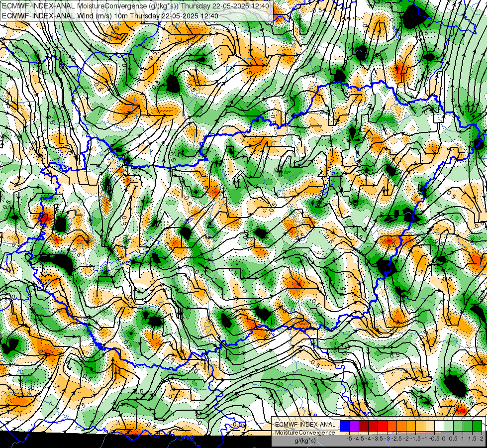Click the MoistureConvergence label in the legend

tap(305, 433)
